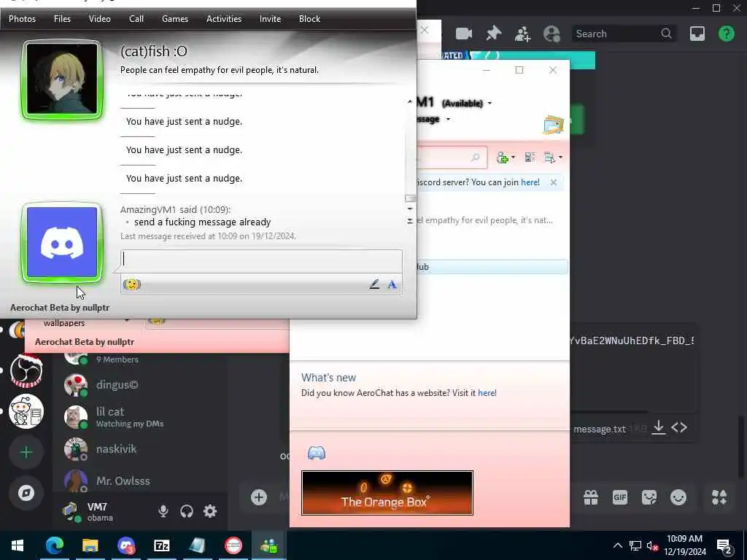
Task: Start a video call in Discord
Action: point(463,34)
